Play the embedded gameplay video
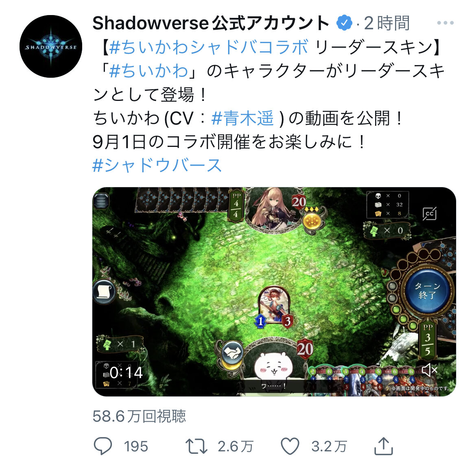Image resolution: width=476 pixels, height=466 pixels. click(x=274, y=292)
